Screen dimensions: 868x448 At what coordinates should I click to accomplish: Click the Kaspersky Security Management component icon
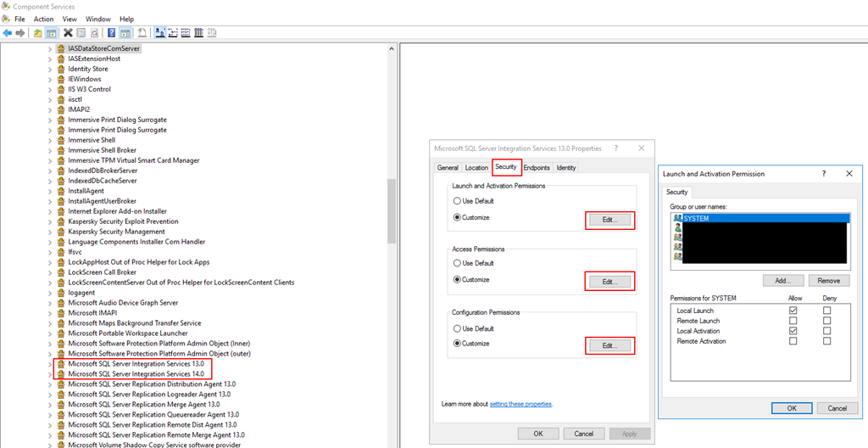(61, 231)
